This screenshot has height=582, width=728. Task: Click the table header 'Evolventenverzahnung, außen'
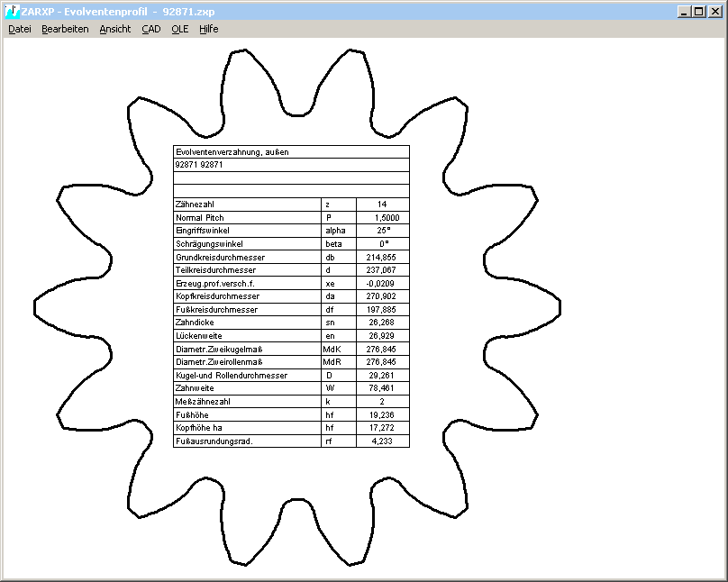[x=232, y=152]
